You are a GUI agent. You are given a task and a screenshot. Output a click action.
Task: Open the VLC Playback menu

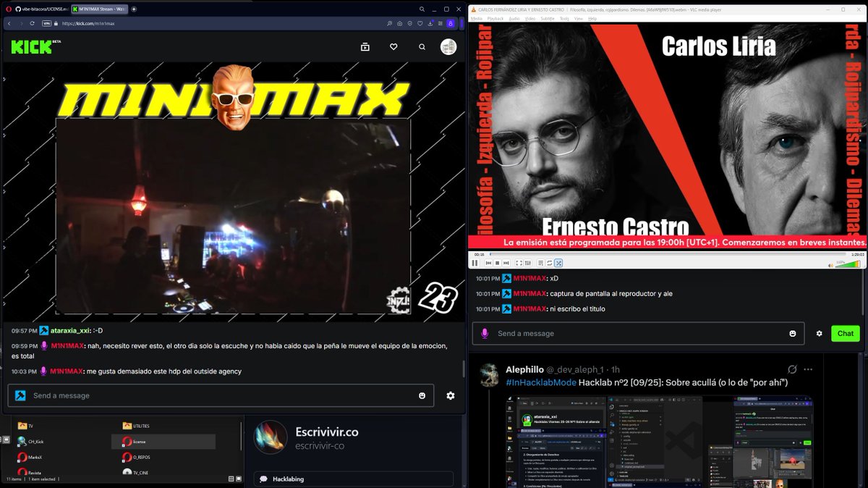[495, 18]
